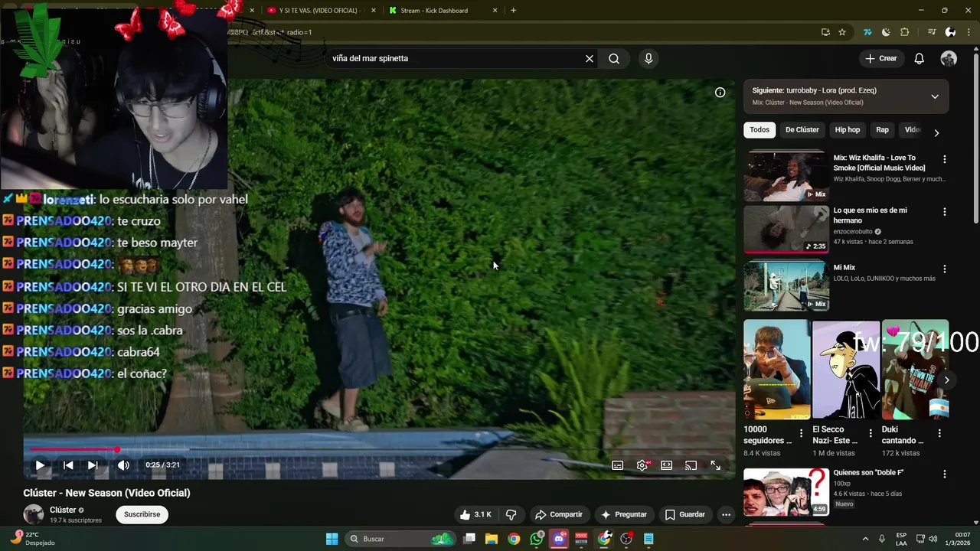980x551 pixels.
Task: Select the Todos filter chip
Action: (759, 130)
